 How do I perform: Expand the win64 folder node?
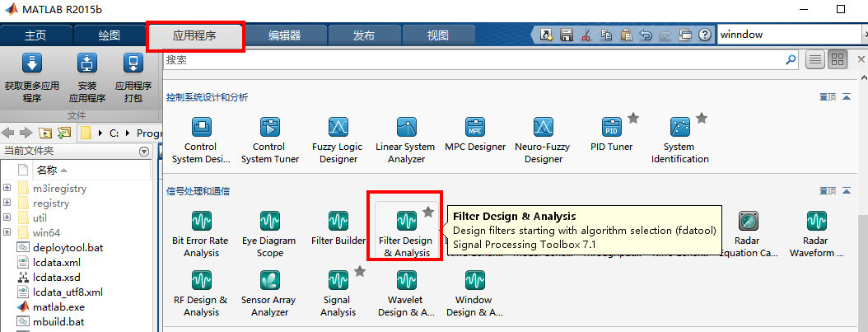pos(7,232)
